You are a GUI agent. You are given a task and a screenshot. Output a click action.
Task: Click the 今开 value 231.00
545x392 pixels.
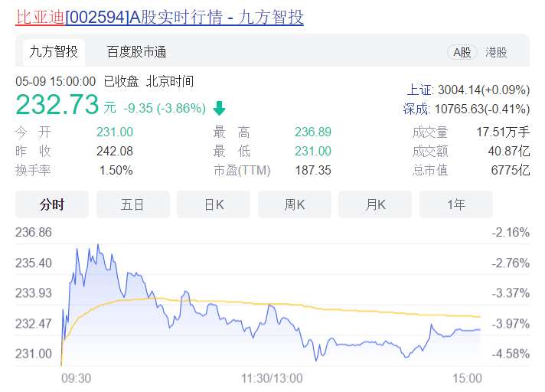point(115,132)
